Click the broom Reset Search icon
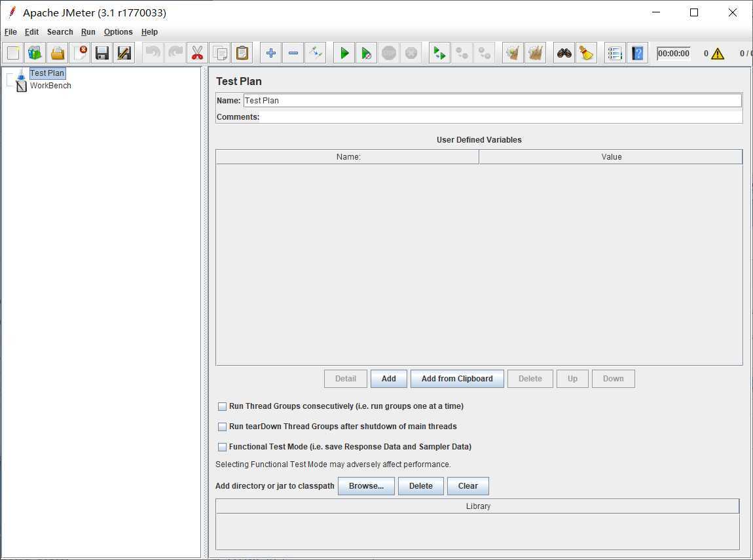 [587, 54]
